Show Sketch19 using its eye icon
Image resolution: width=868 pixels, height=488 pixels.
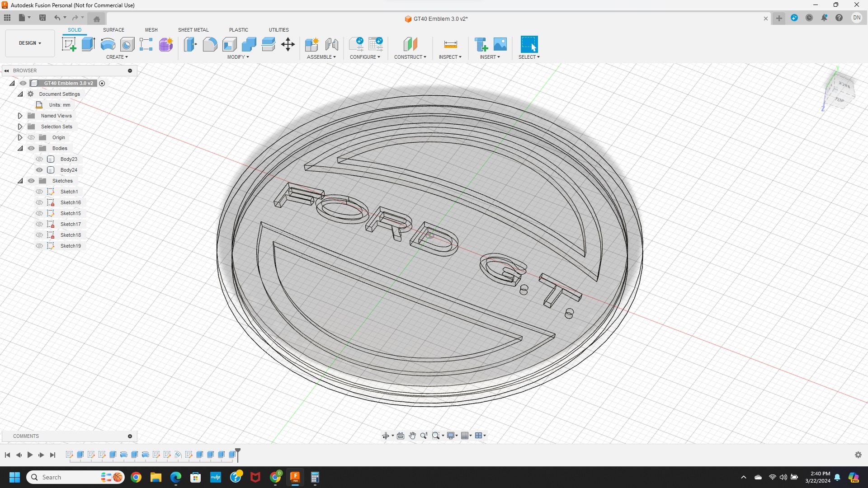(x=39, y=246)
